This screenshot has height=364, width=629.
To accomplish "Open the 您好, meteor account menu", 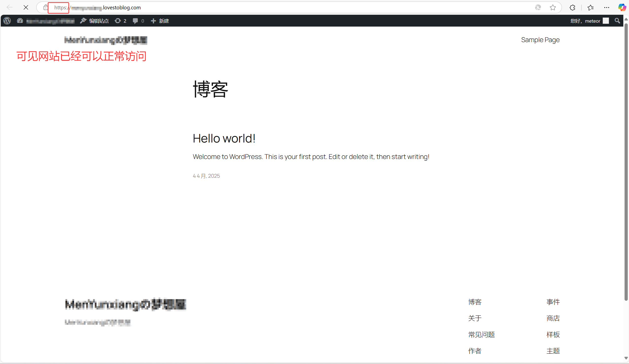I will point(589,21).
